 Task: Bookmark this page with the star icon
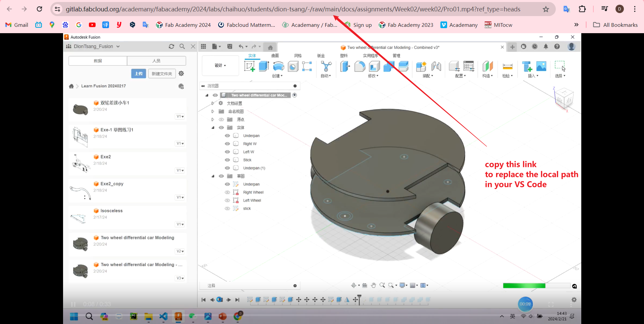pos(546,9)
